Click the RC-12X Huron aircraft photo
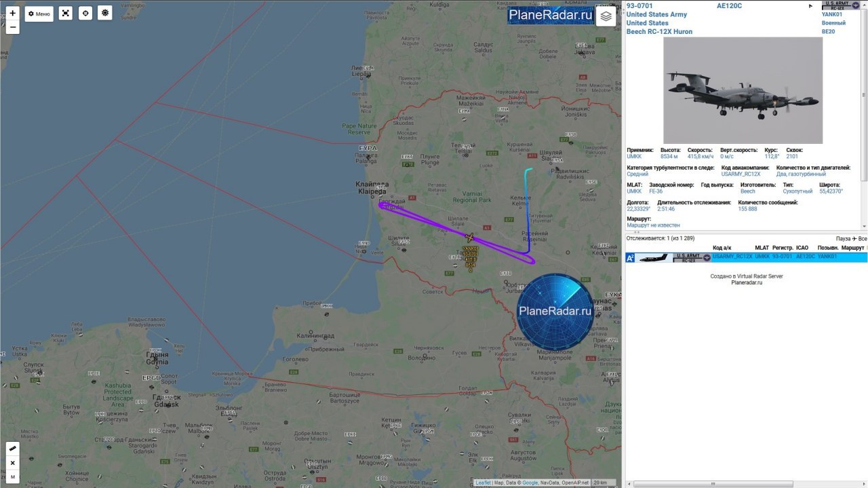This screenshot has height=488, width=868. pos(743,90)
